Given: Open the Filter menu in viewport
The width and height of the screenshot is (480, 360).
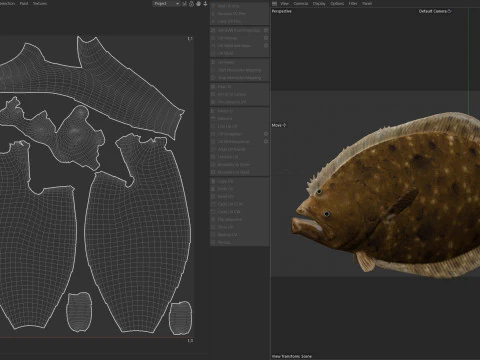Looking at the screenshot, I should (x=353, y=3).
